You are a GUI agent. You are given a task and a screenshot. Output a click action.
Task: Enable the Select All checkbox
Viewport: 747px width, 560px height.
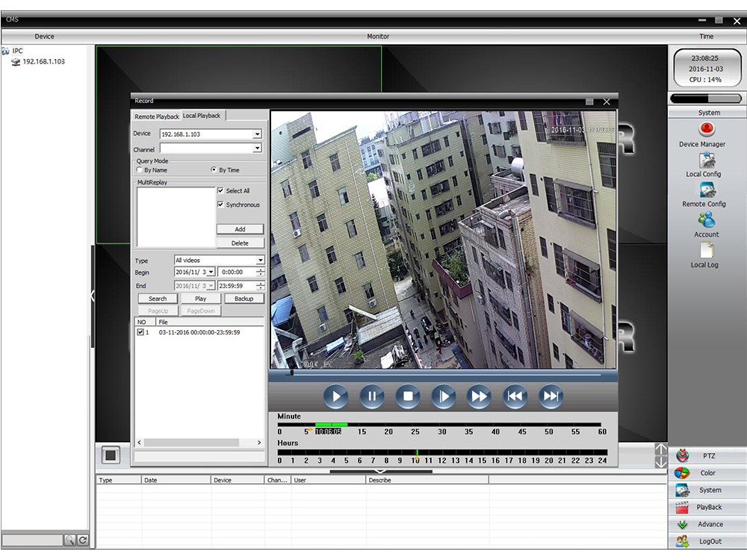point(220,191)
